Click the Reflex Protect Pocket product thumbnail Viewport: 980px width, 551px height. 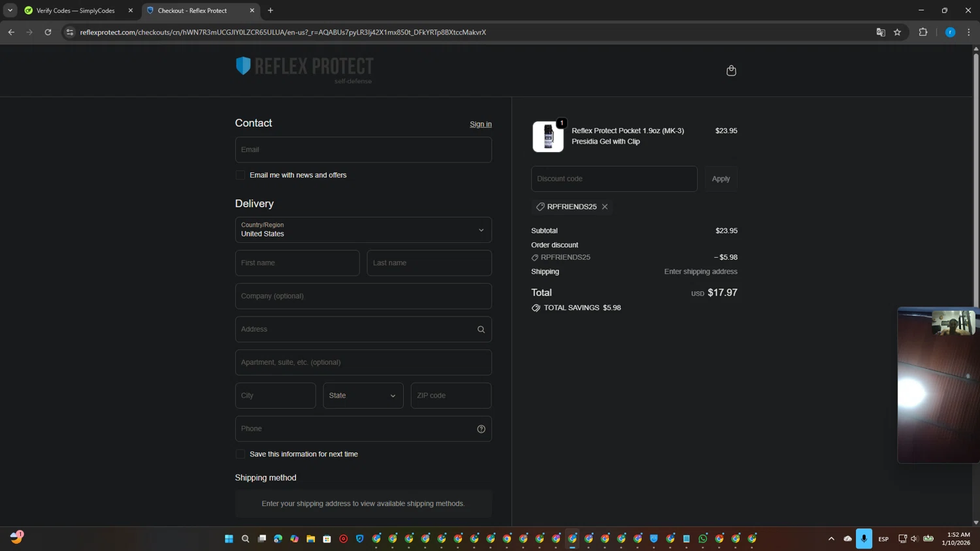pos(548,136)
